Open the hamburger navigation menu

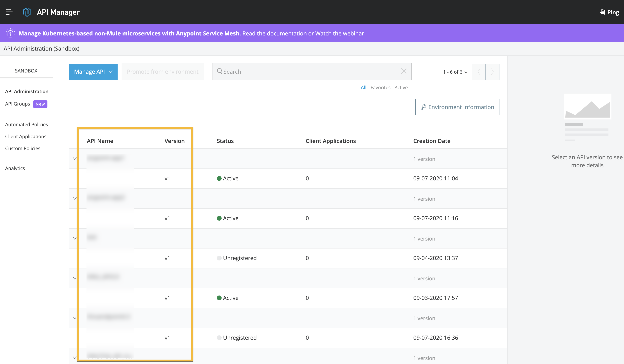[9, 12]
